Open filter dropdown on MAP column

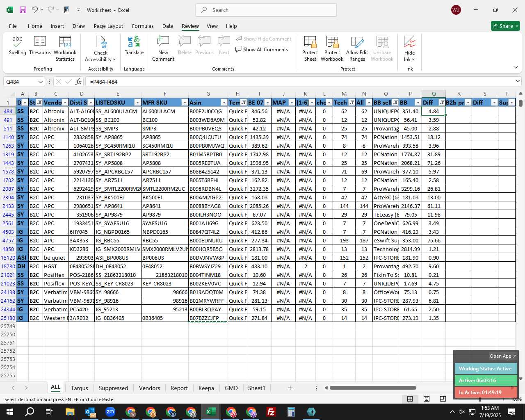[292, 103]
